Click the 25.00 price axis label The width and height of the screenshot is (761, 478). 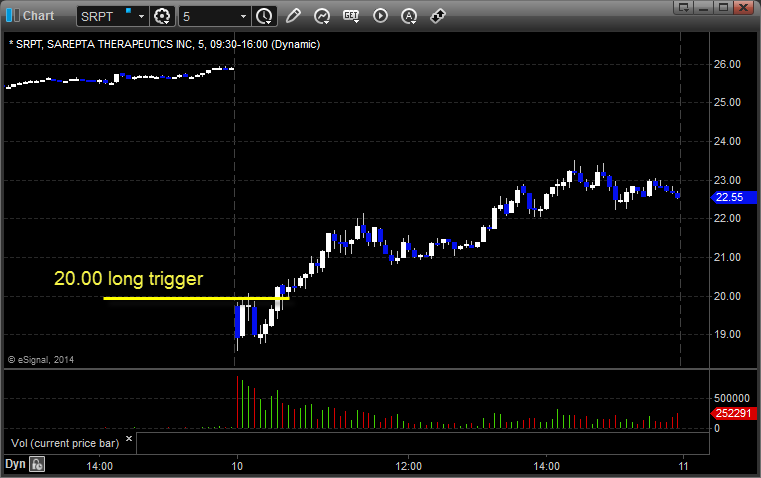click(x=727, y=102)
